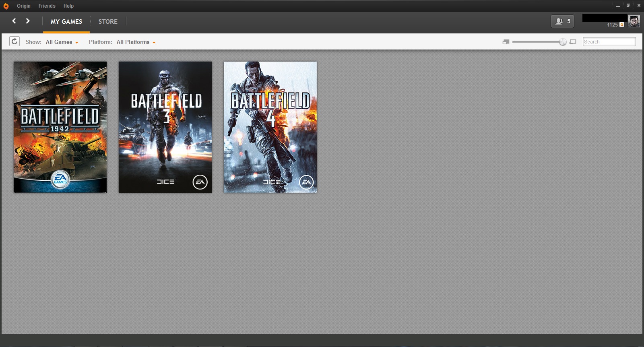Expand the Show All Games dropdown
Viewport: 644px width, 347px height.
click(x=62, y=42)
